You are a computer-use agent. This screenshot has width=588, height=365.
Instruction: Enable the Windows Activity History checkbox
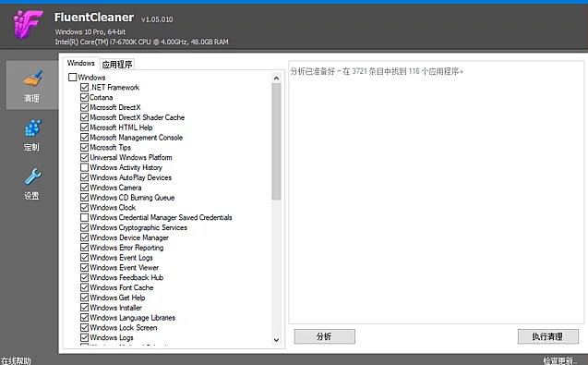coord(84,167)
